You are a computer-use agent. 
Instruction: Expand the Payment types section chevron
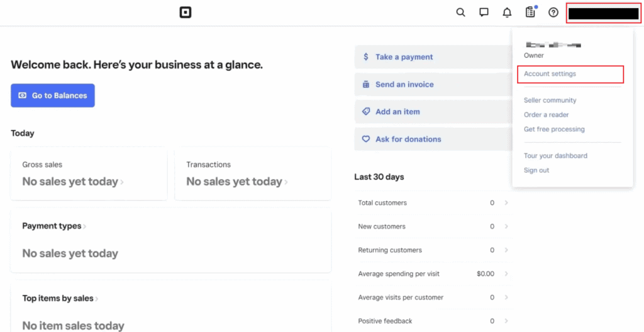point(85,226)
